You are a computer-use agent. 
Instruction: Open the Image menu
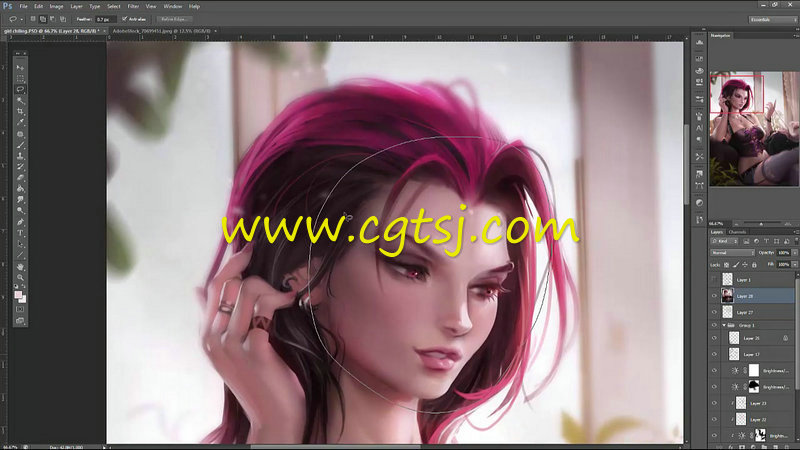point(56,7)
